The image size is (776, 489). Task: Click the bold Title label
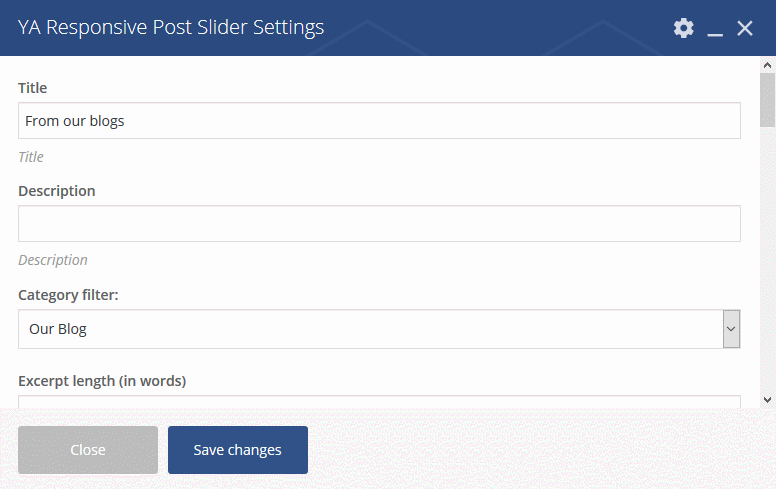(x=33, y=88)
